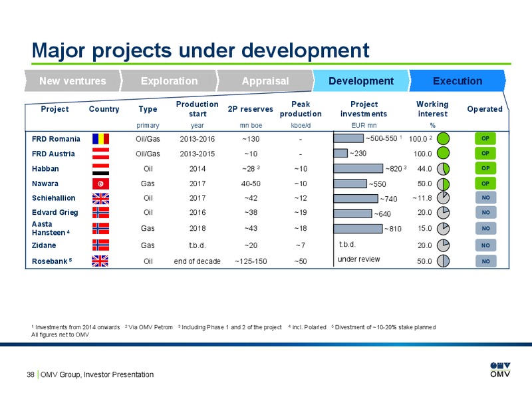Click the OP badge for Nawara

click(x=485, y=184)
